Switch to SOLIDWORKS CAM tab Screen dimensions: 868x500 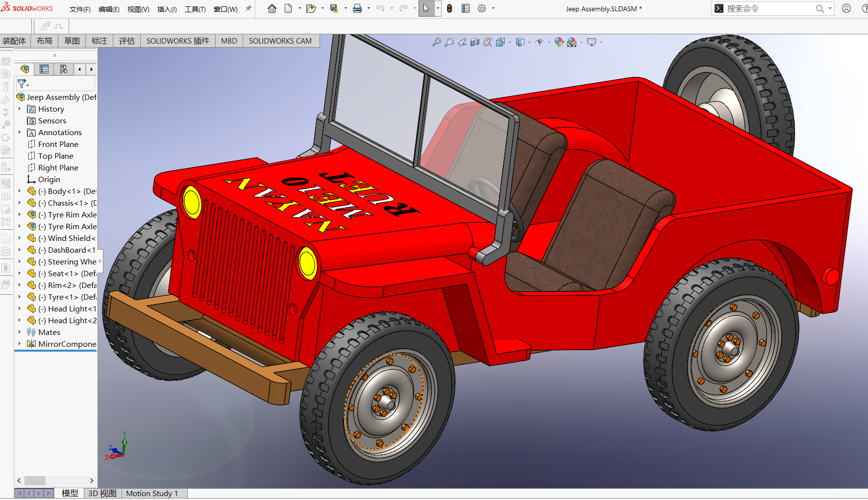[x=280, y=41]
